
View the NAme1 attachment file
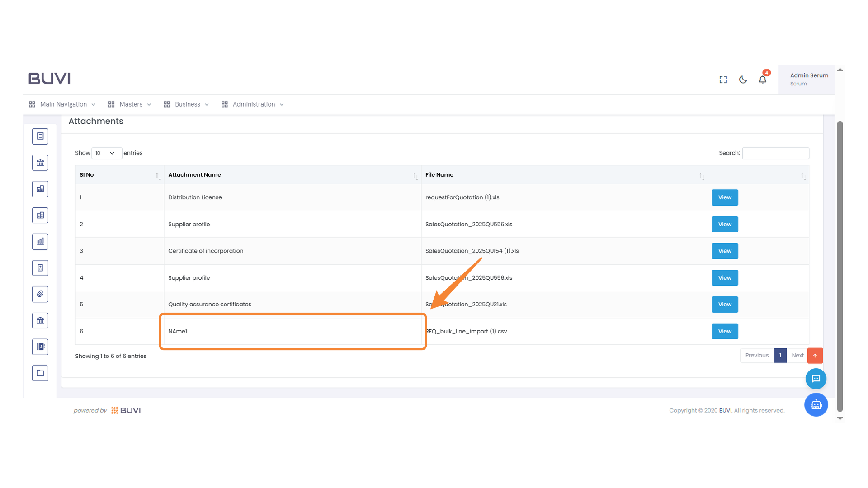[725, 331]
